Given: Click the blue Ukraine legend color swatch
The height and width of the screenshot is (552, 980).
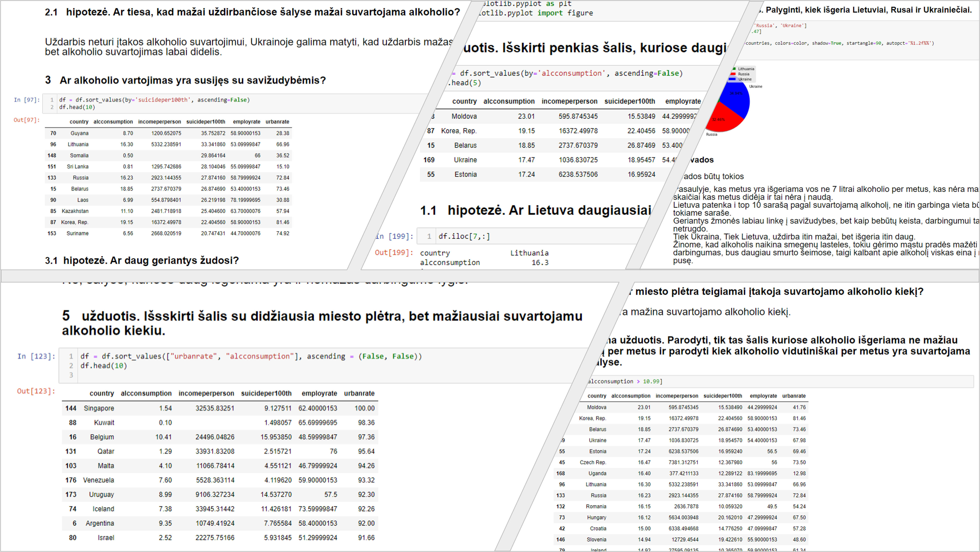Looking at the screenshot, I should [x=732, y=79].
